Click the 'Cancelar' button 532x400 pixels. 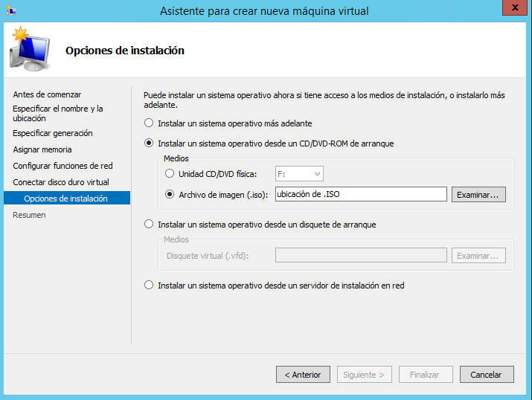coord(487,375)
